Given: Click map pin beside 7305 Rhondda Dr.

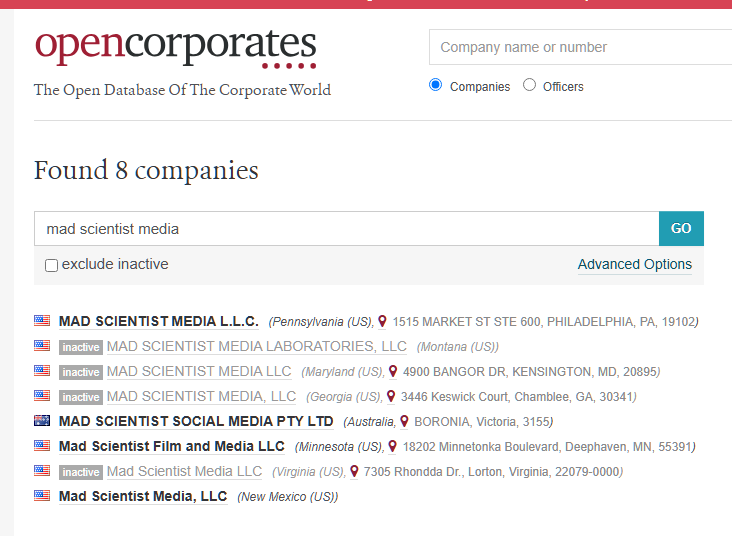Looking at the screenshot, I should click(354, 471).
